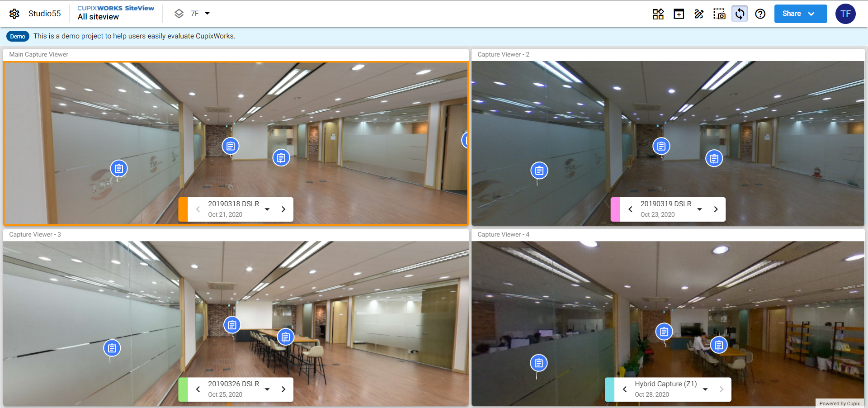Open annotation marker right of center in Main Viewer
Image resolution: width=868 pixels, height=408 pixels.
[x=281, y=158]
